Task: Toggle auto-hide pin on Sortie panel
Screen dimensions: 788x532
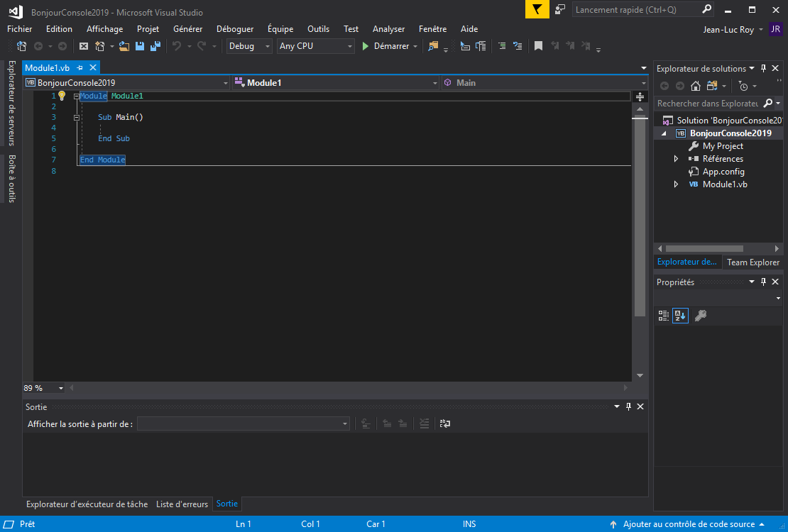Action: tap(628, 406)
